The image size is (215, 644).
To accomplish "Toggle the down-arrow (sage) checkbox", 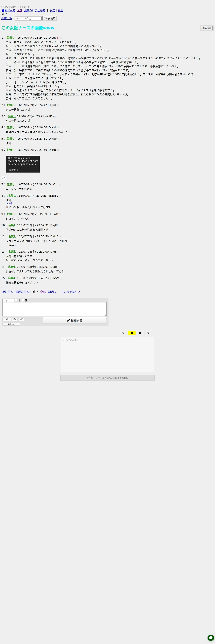I will click(16, 300).
